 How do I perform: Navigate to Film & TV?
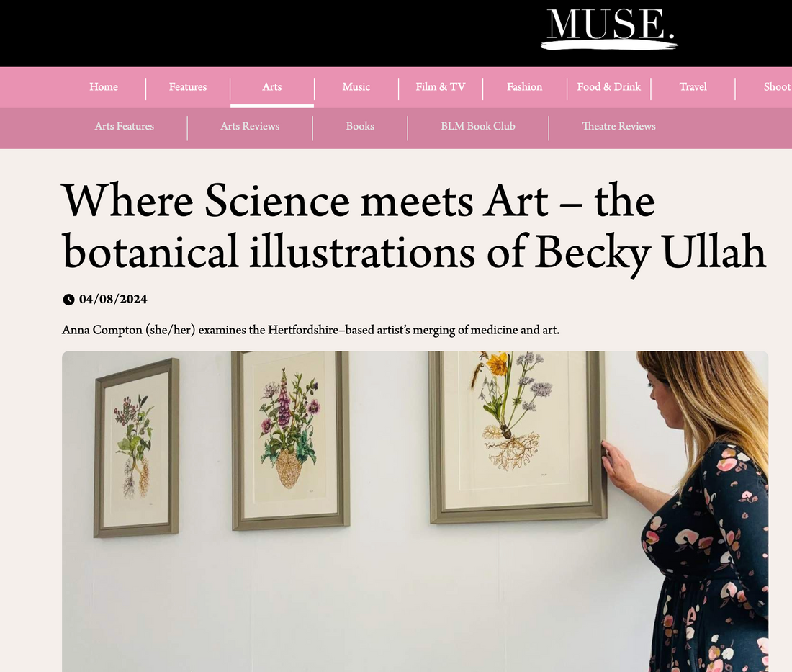click(441, 87)
